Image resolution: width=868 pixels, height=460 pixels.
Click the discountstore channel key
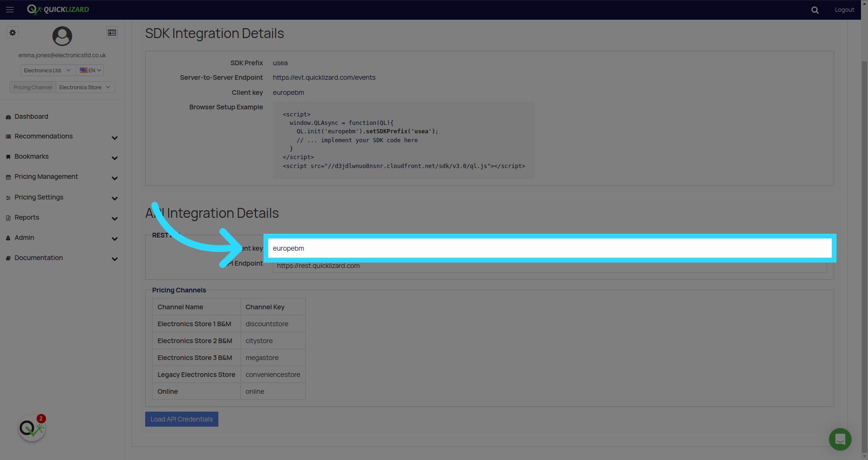(267, 324)
